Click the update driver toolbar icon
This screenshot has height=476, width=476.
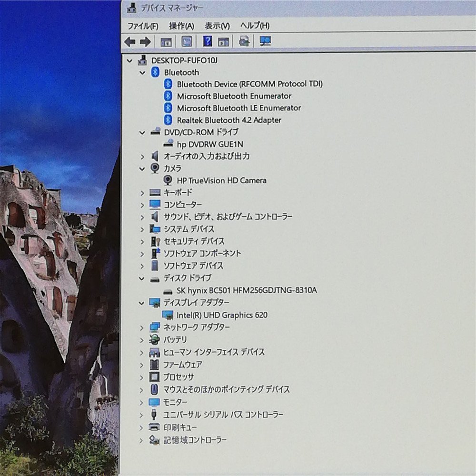[x=244, y=41]
